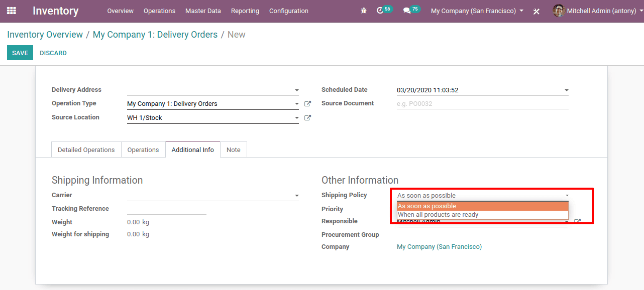Focus the Tracking Reference input field
This screenshot has width=644, height=290.
pos(167,209)
